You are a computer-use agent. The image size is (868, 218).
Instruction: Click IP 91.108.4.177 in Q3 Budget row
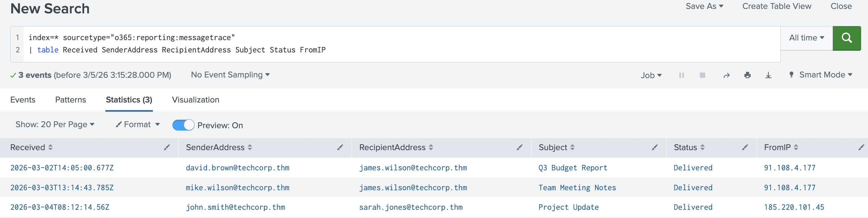click(x=790, y=168)
